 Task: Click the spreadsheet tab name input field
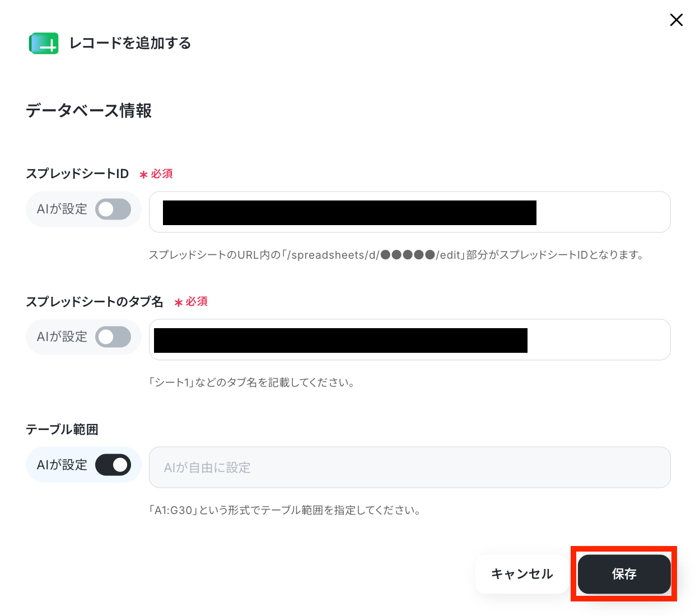pos(410,340)
